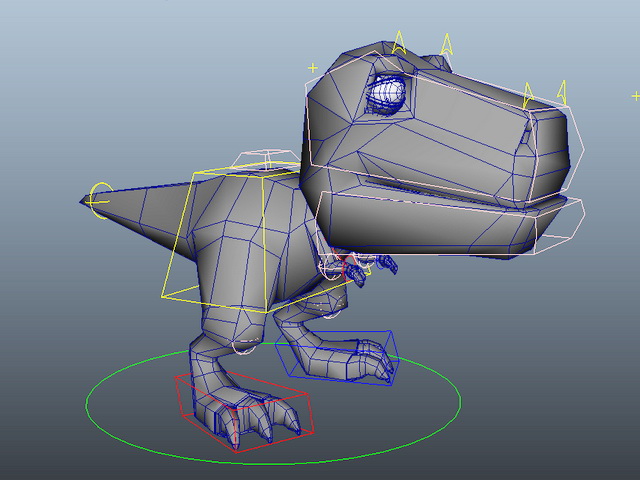Select the yellow plus locator behind head
This screenshot has height=480, width=640.
coord(313,68)
